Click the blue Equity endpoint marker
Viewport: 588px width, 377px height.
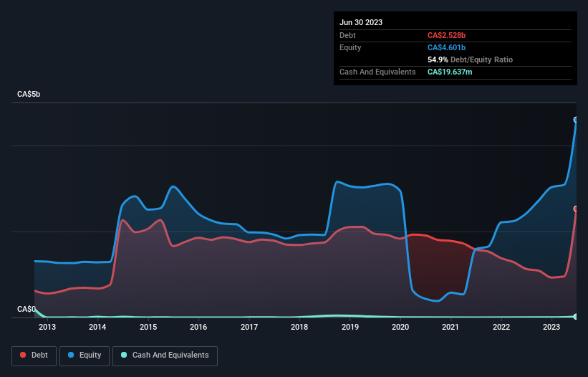click(x=576, y=120)
